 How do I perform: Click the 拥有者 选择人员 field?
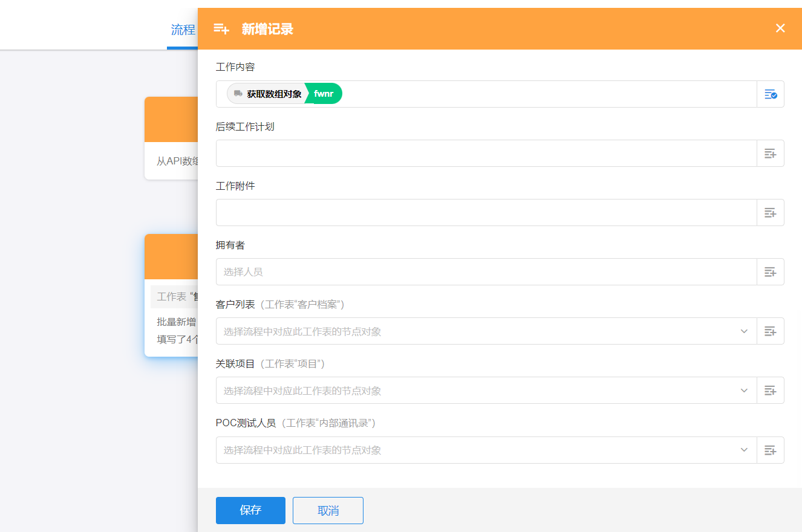point(486,272)
